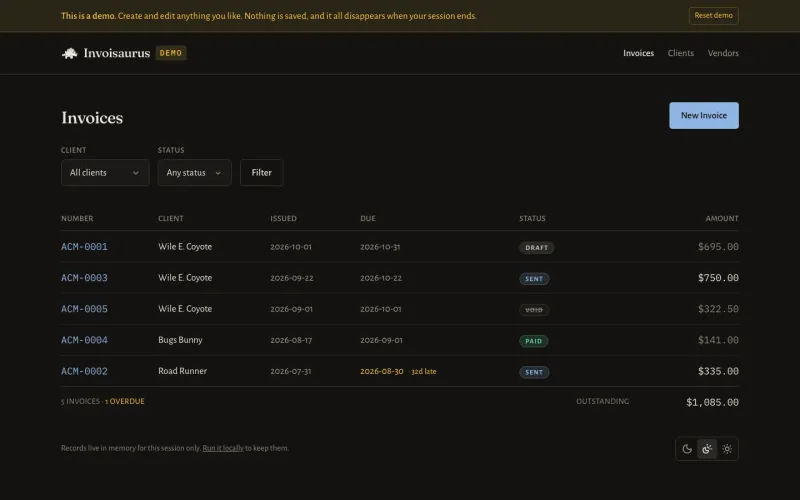Switch to dark theme moon icon

(687, 449)
